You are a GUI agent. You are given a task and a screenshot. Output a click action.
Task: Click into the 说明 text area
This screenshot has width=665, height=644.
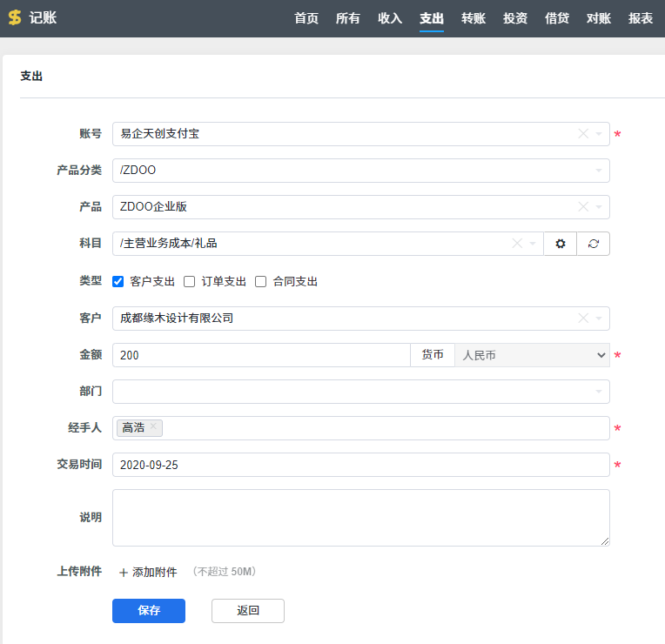tap(360, 517)
